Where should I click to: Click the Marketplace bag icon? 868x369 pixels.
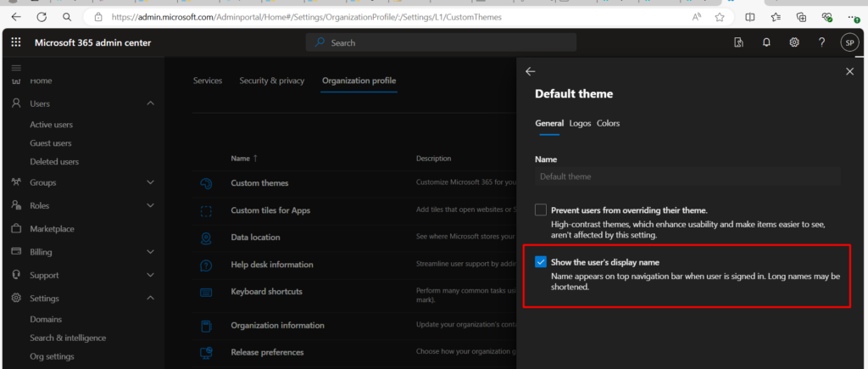[x=16, y=229]
